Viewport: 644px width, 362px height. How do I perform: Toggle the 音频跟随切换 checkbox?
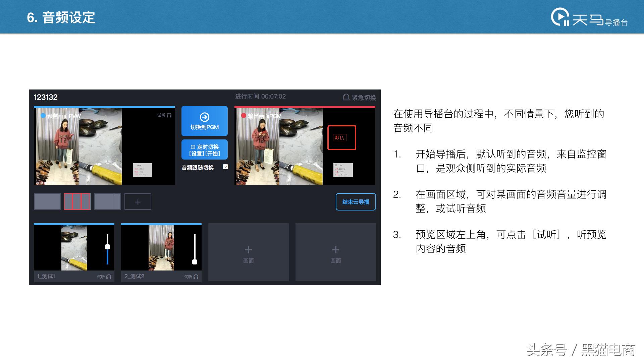[x=225, y=167]
